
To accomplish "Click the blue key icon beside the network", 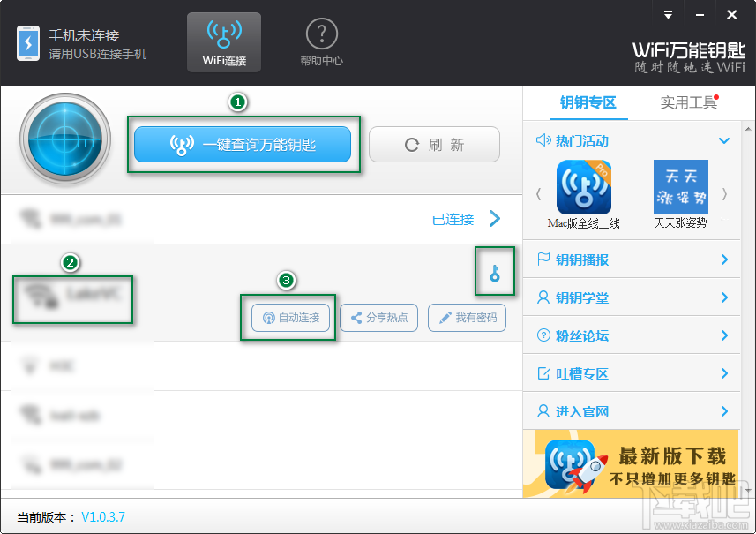I will click(x=494, y=272).
